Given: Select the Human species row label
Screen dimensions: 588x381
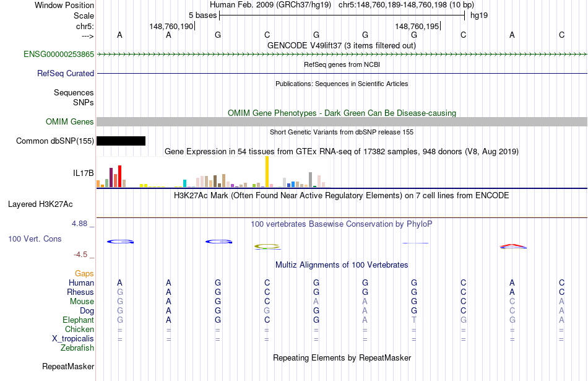Looking at the screenshot, I should pos(81,282).
